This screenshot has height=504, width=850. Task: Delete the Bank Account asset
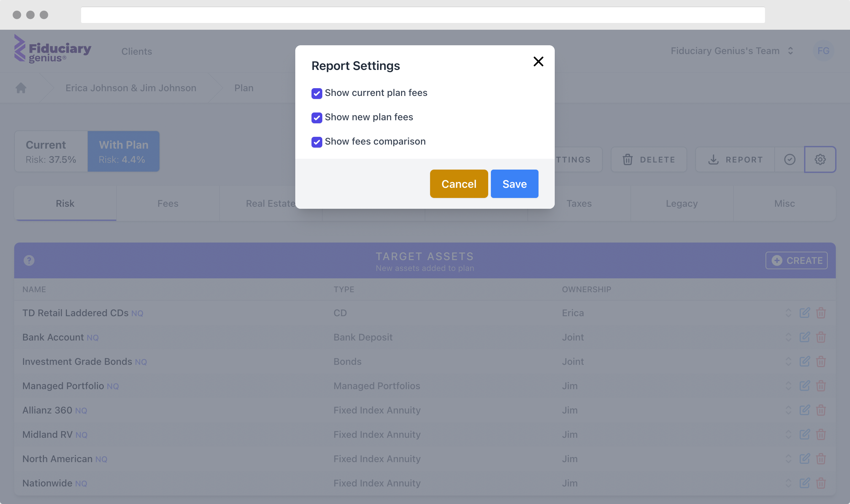821,337
